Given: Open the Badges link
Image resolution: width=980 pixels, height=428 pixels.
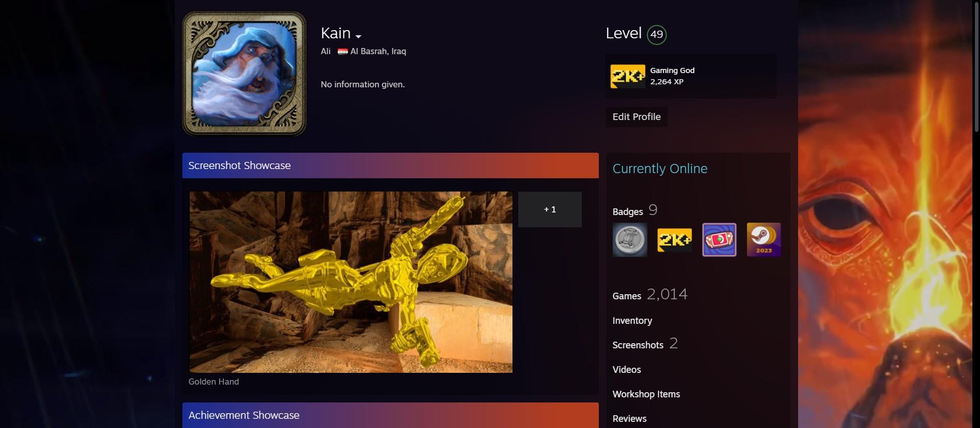Looking at the screenshot, I should coord(627,211).
